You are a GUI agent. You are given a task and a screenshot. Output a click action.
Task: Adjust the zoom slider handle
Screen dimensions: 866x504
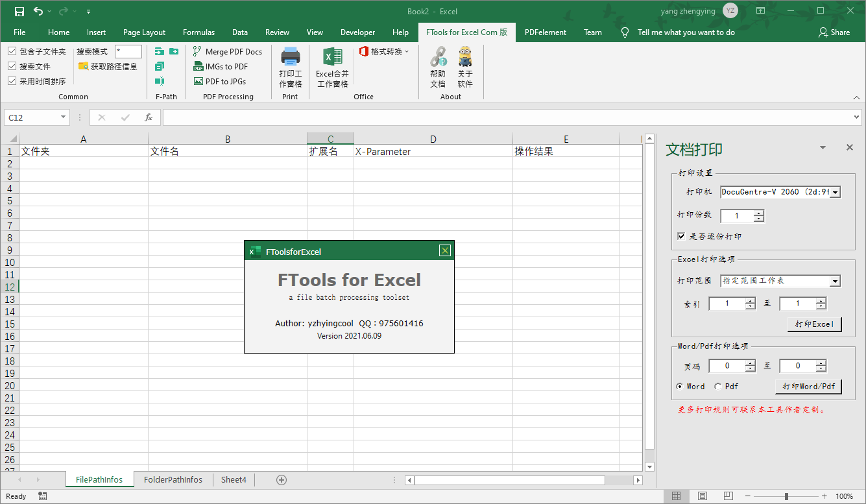[x=786, y=496]
